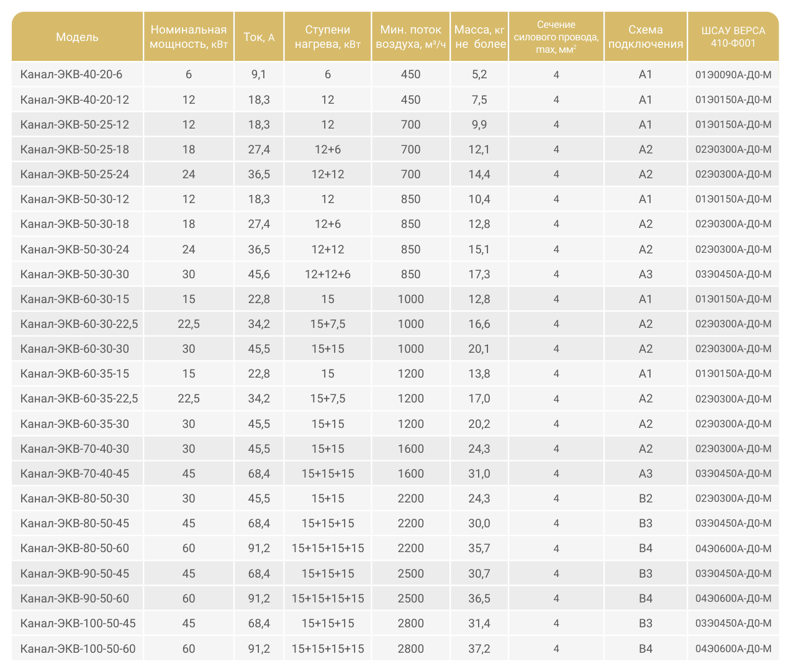Click the mass value 30,7

[x=479, y=573]
